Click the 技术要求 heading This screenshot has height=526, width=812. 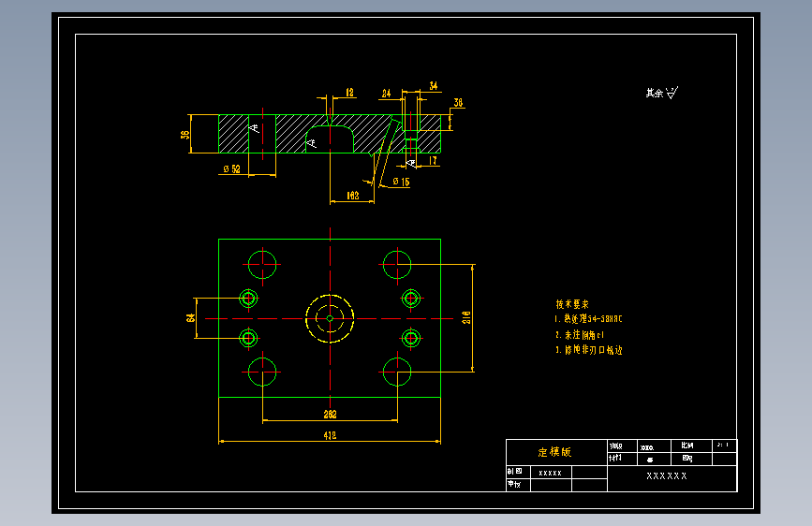[572, 304]
